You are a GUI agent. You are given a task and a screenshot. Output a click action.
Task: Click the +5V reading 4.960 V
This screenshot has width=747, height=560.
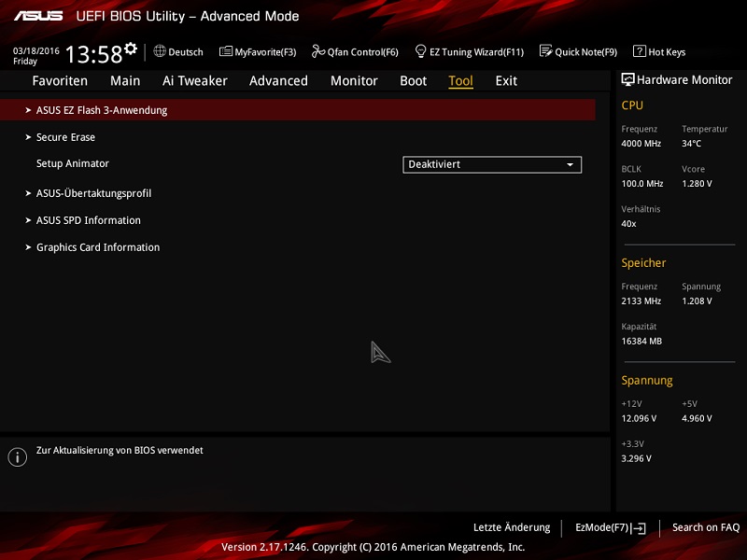(x=697, y=418)
